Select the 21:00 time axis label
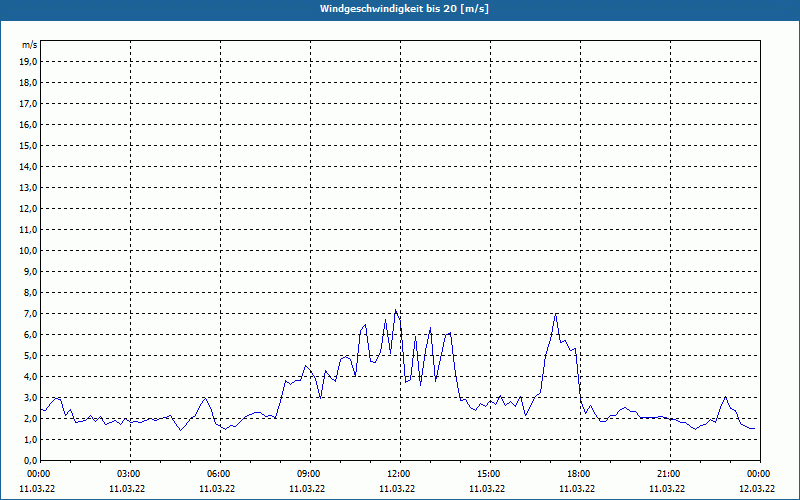 (670, 474)
